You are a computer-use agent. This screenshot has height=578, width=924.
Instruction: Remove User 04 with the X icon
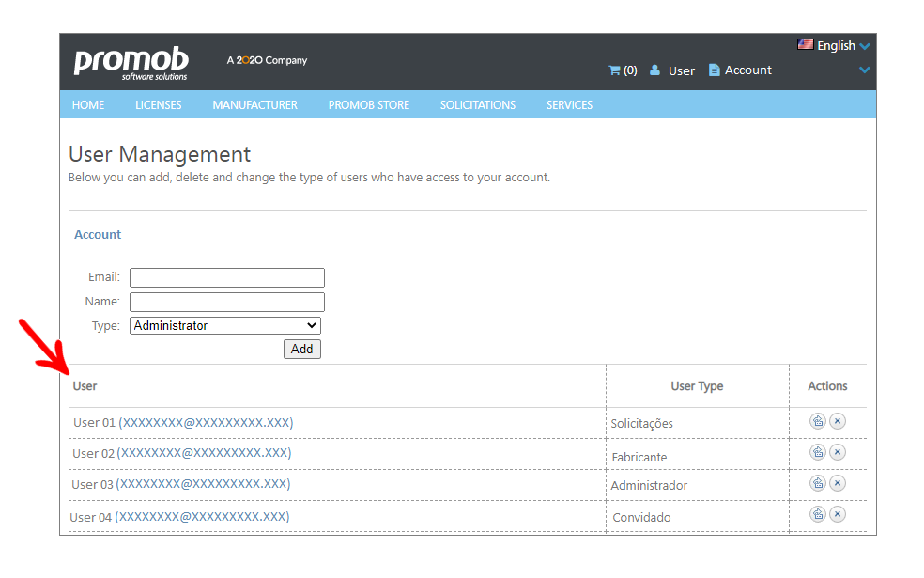tap(838, 514)
